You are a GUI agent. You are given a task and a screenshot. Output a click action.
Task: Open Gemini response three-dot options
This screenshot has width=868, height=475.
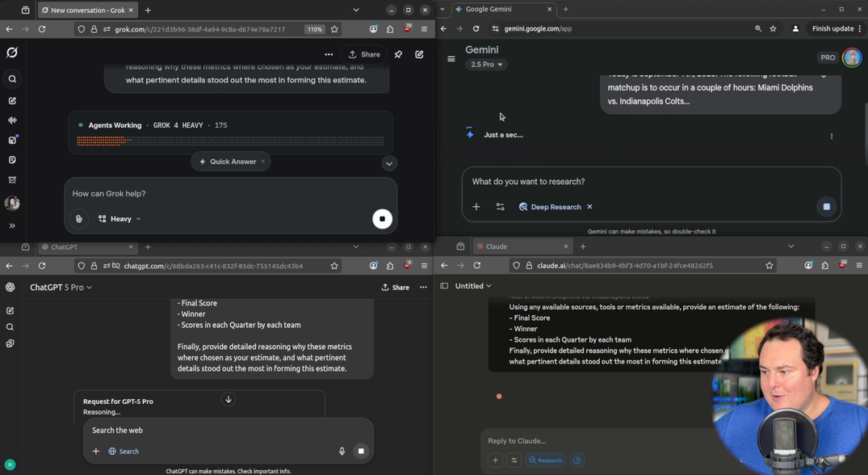(832, 137)
